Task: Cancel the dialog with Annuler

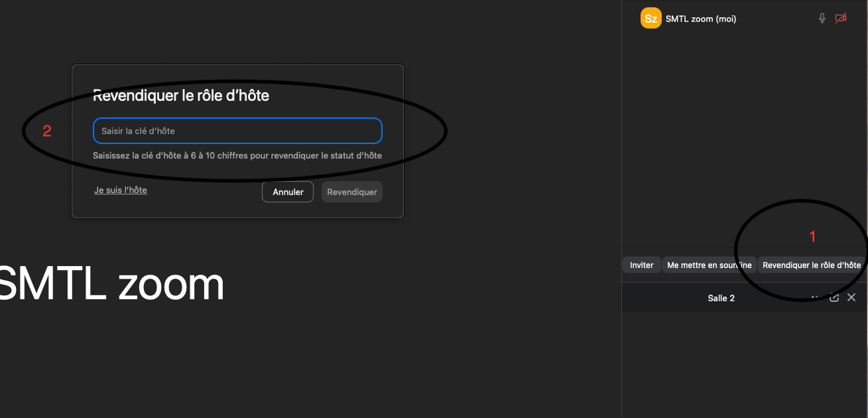Action: [288, 192]
